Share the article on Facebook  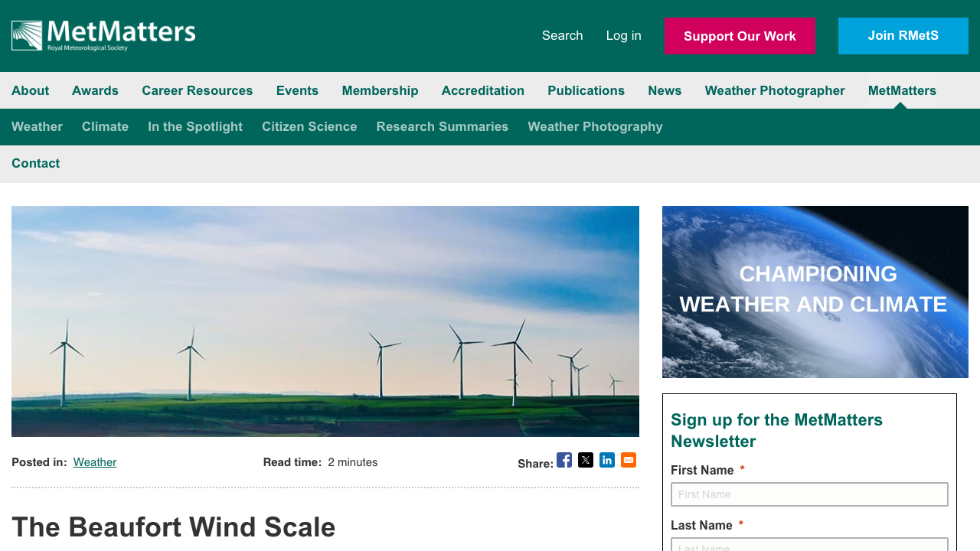coord(564,460)
